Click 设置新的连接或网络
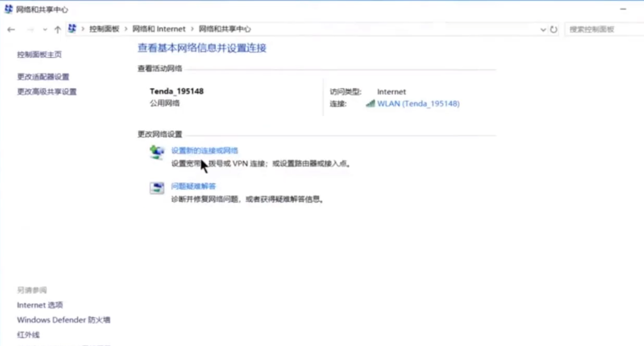The height and width of the screenshot is (346, 644). point(206,151)
